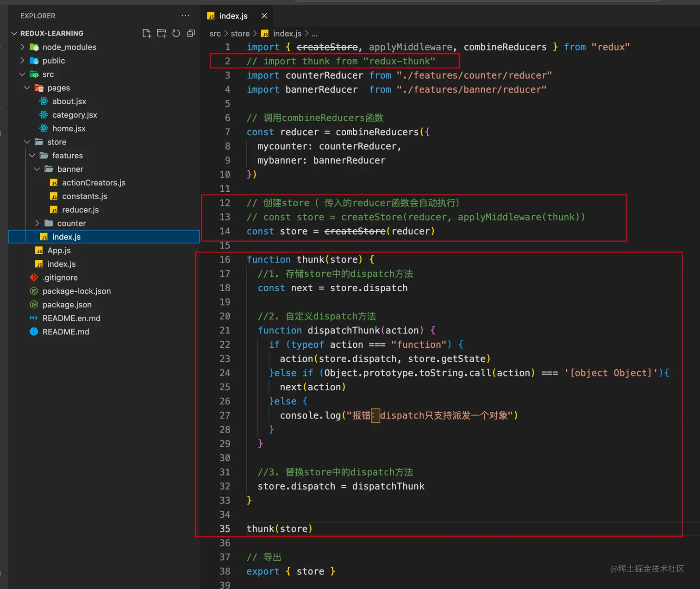Click the 'export { store }' statement
The height and width of the screenshot is (589, 700).
point(291,571)
